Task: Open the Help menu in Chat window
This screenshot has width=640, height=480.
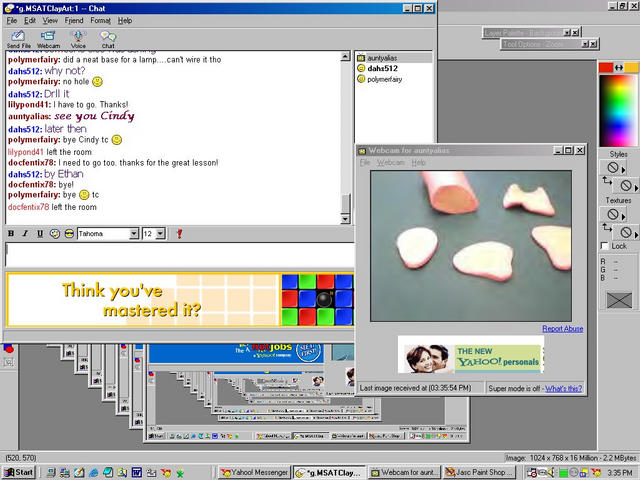Action: (125, 20)
